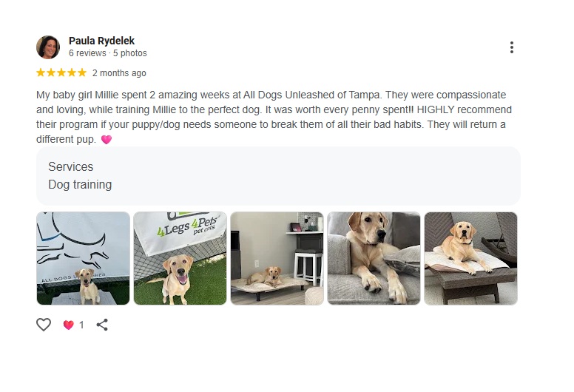Click the "2 months ago" timestamp
574x392 pixels.
coord(119,73)
